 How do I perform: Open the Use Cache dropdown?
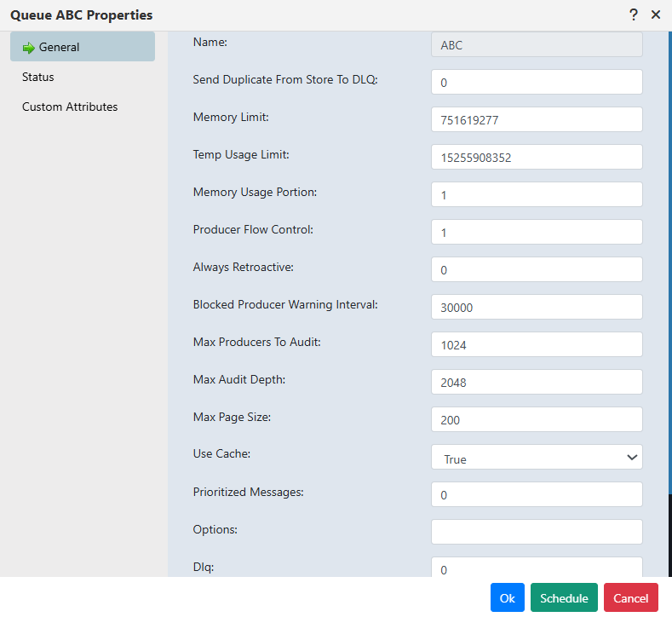pos(537,457)
